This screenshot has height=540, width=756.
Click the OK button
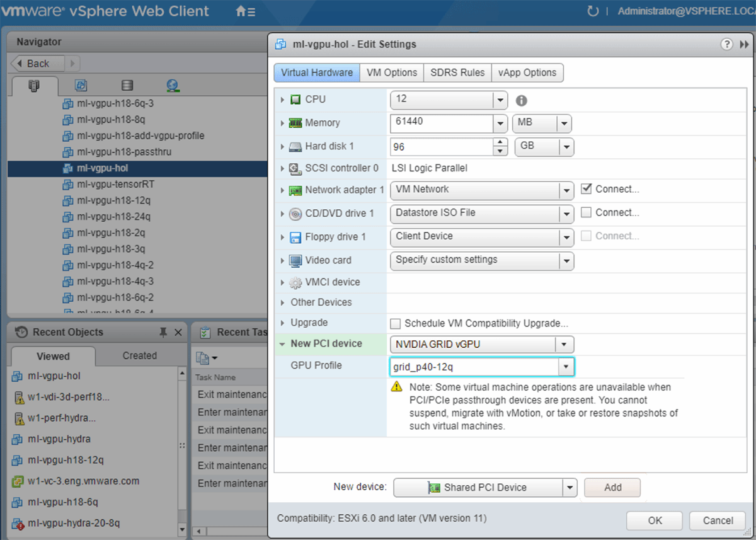click(x=655, y=520)
